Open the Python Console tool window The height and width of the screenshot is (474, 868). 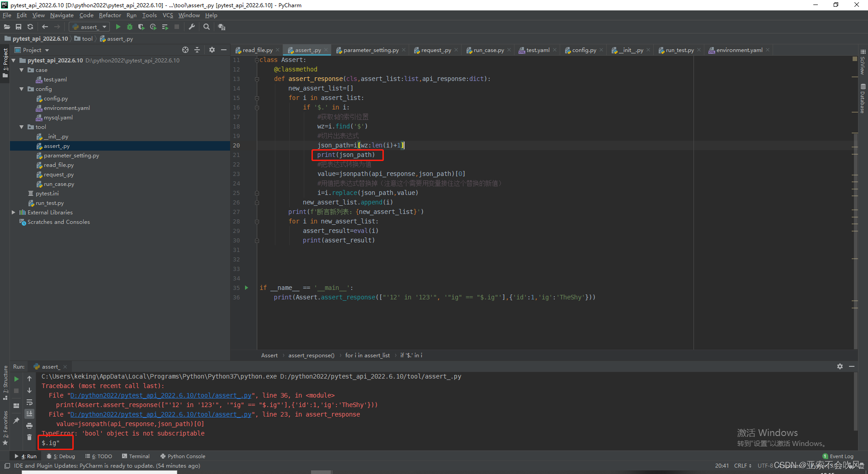(183, 456)
